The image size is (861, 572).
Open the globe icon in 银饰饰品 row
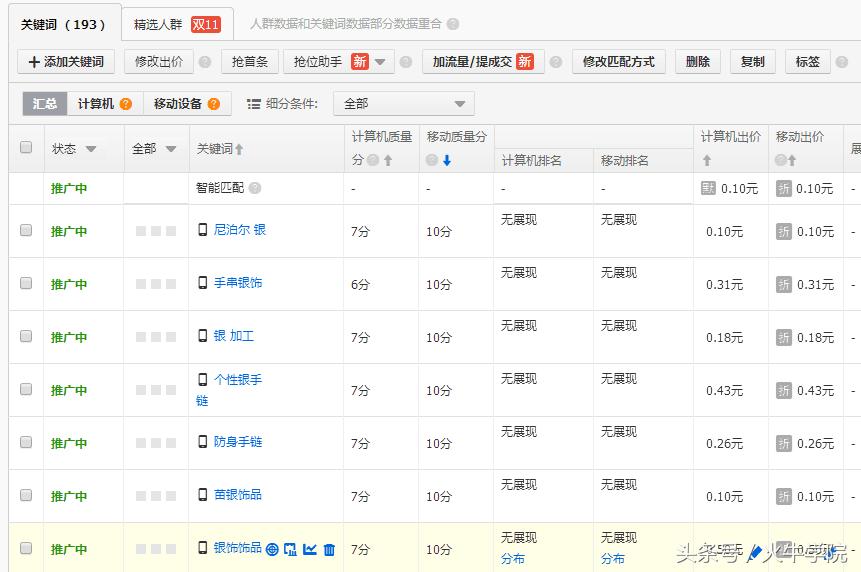coord(272,549)
